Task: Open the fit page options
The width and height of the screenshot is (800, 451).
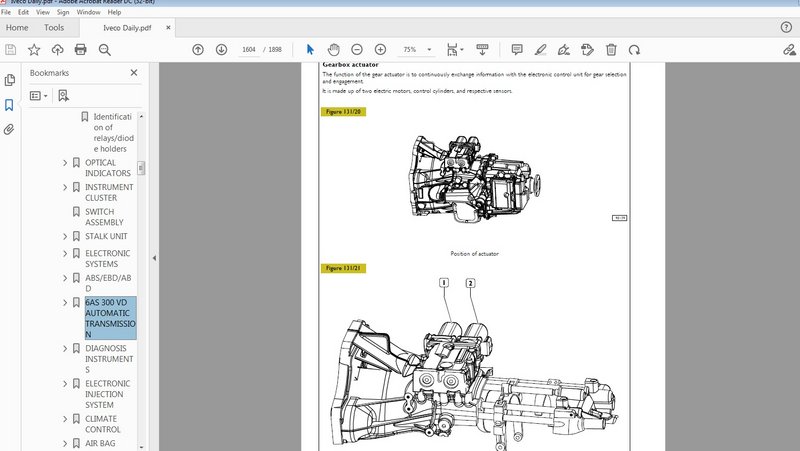Action: (455, 49)
